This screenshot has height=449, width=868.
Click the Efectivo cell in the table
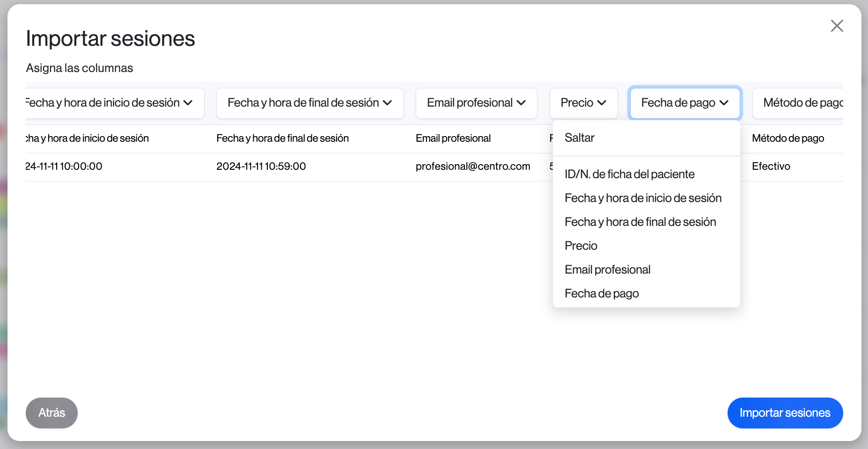[x=771, y=167]
